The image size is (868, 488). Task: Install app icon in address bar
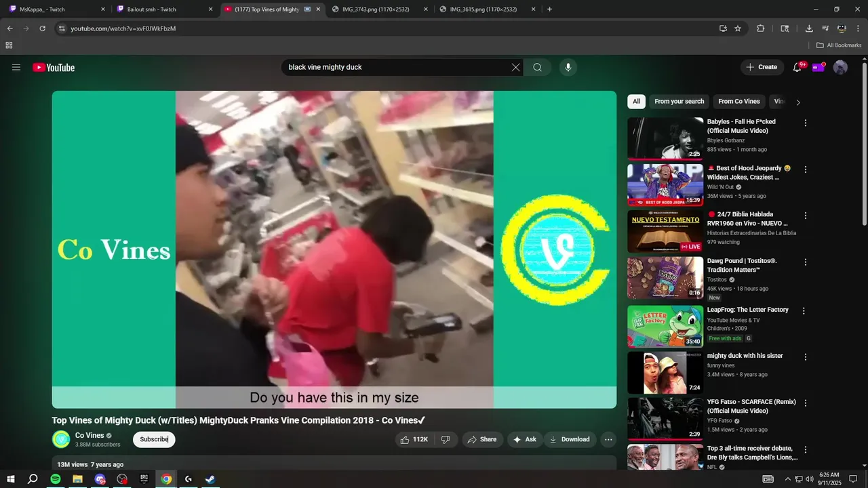(x=723, y=28)
